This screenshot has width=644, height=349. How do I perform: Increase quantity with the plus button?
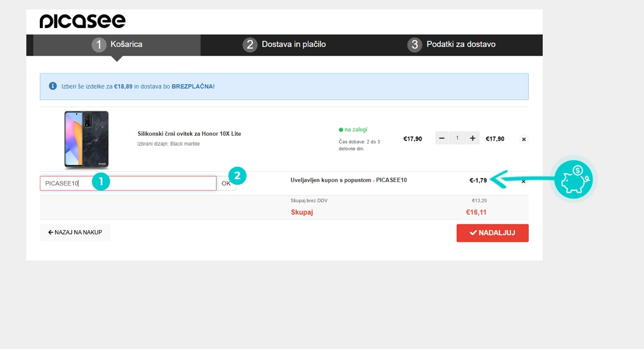[472, 138]
